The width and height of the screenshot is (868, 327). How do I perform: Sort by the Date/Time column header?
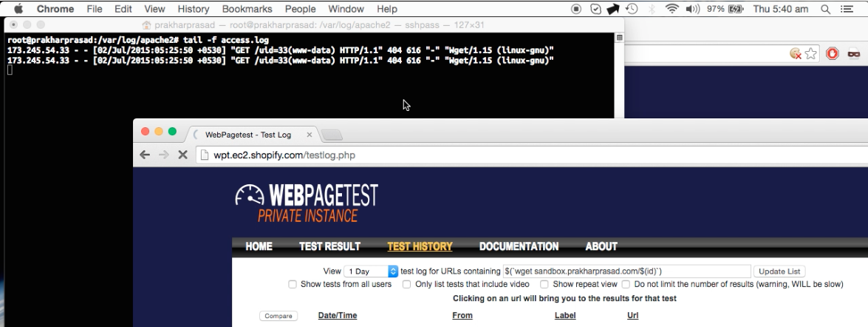pos(337,316)
